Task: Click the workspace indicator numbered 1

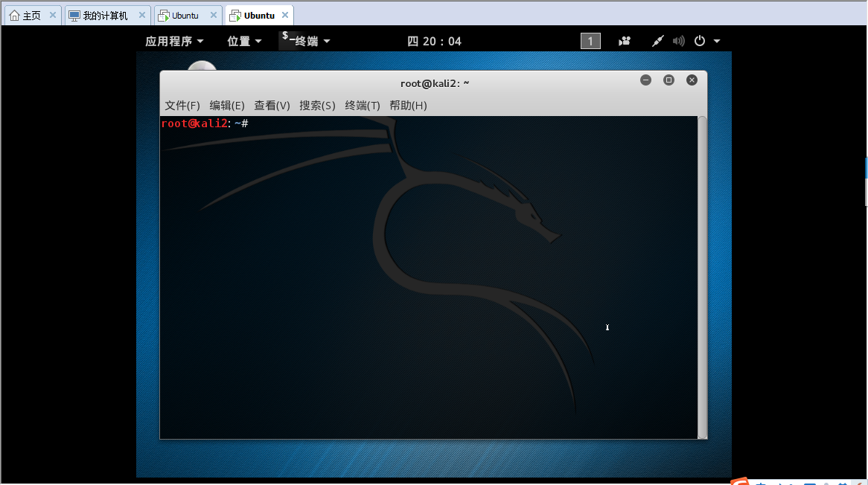Action: 590,41
